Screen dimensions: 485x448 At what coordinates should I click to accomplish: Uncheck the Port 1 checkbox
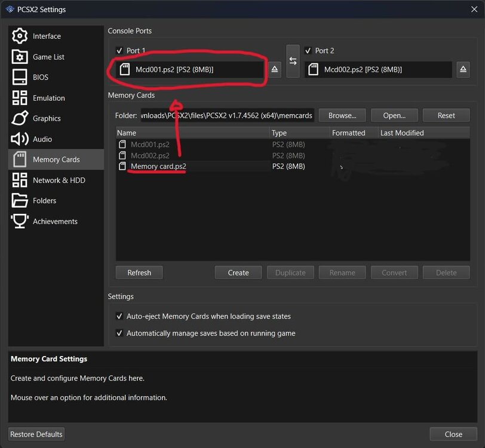[119, 51]
